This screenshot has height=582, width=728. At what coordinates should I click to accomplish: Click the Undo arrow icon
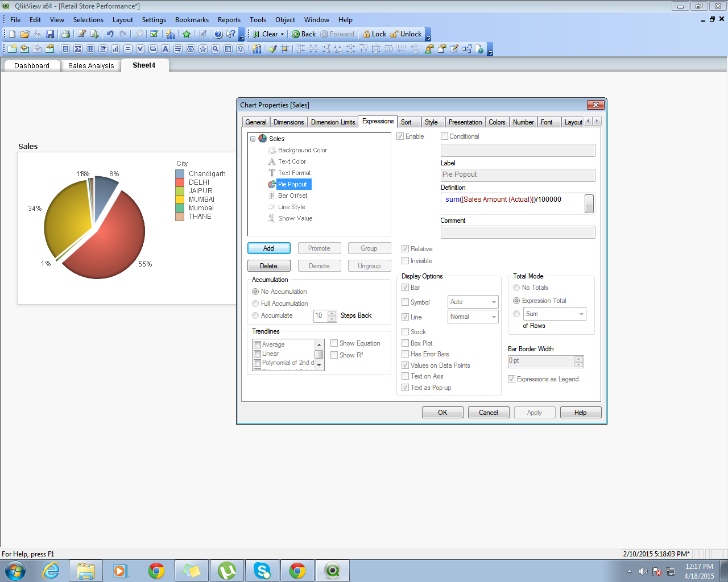(110, 34)
